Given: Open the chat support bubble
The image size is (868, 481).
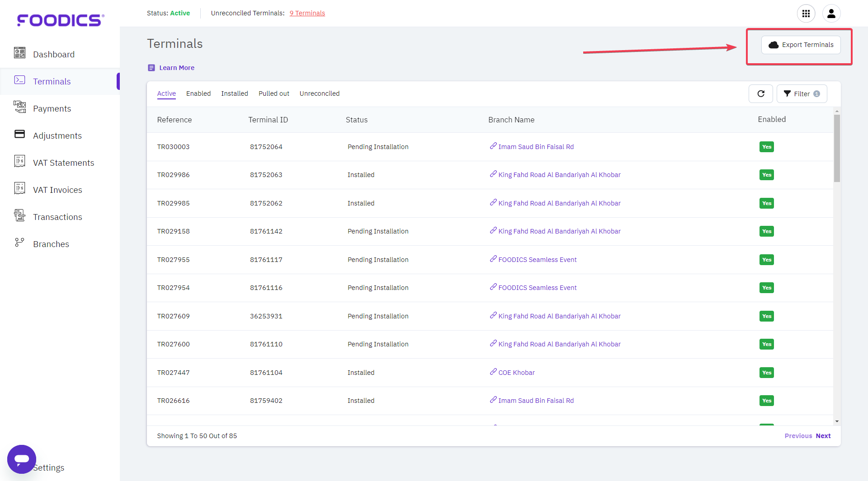Looking at the screenshot, I should [x=22, y=459].
